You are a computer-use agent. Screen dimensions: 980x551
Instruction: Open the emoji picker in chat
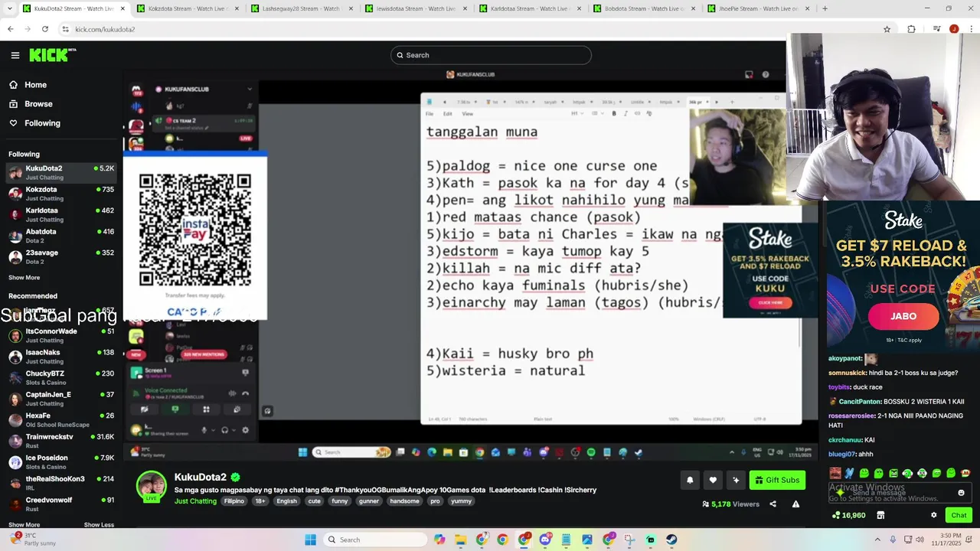962,493
